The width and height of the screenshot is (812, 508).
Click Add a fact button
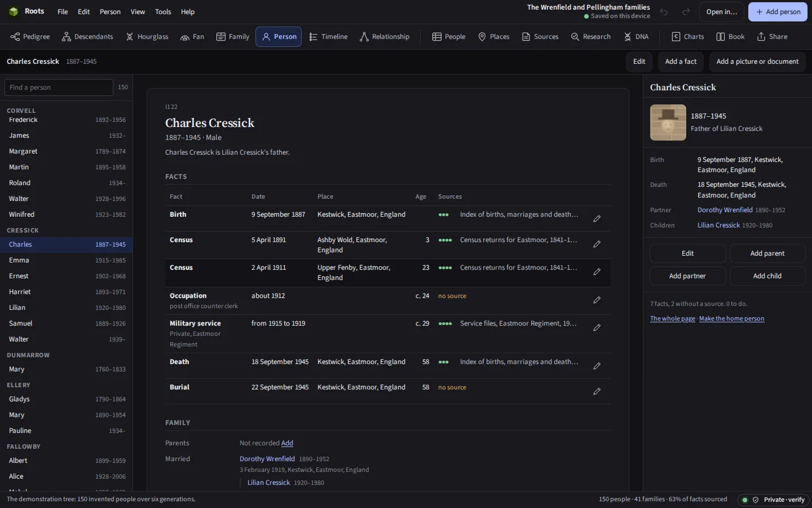681,62
